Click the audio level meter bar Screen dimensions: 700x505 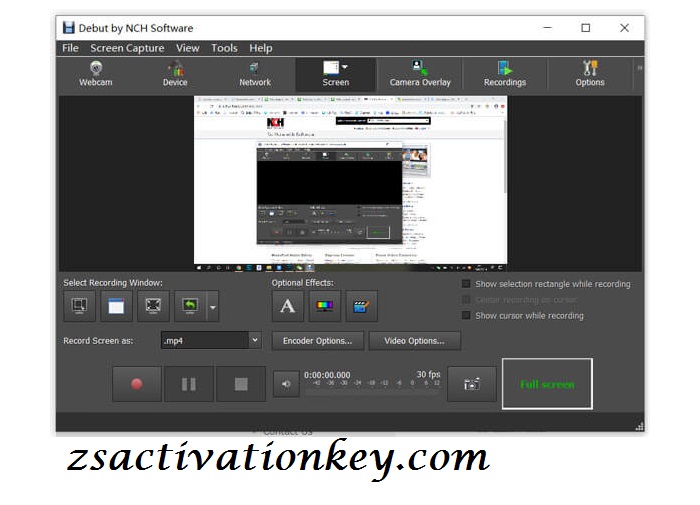pyautogui.click(x=372, y=392)
